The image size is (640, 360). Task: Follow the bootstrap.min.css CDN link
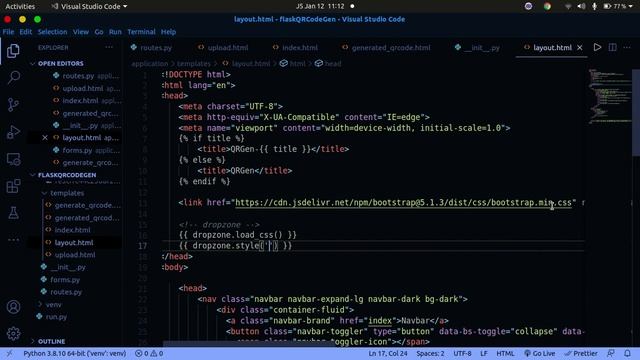click(x=403, y=202)
